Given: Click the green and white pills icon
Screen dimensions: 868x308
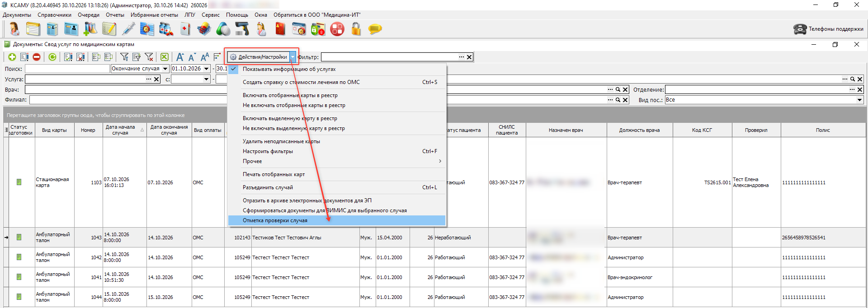Looking at the screenshot, I should 223,29.
